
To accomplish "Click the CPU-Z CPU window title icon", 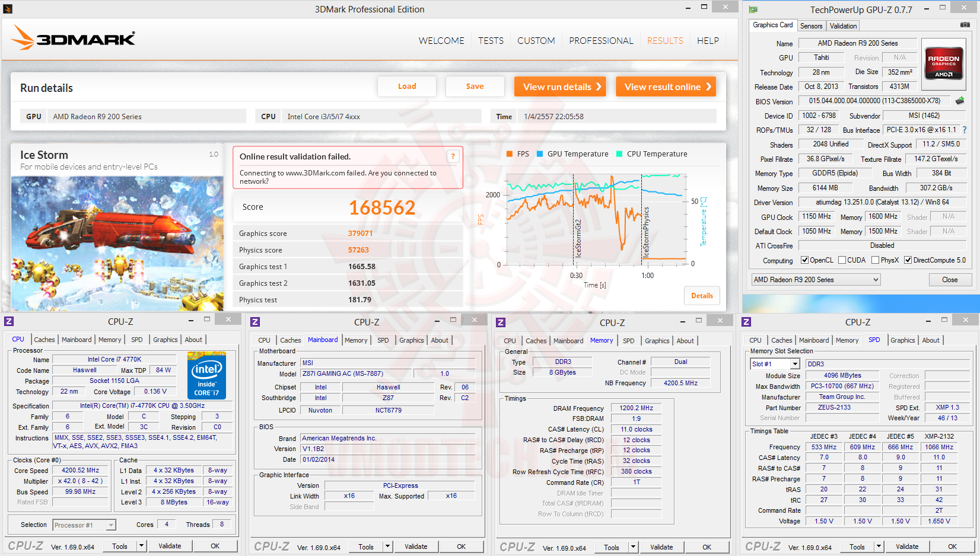I will (9, 321).
